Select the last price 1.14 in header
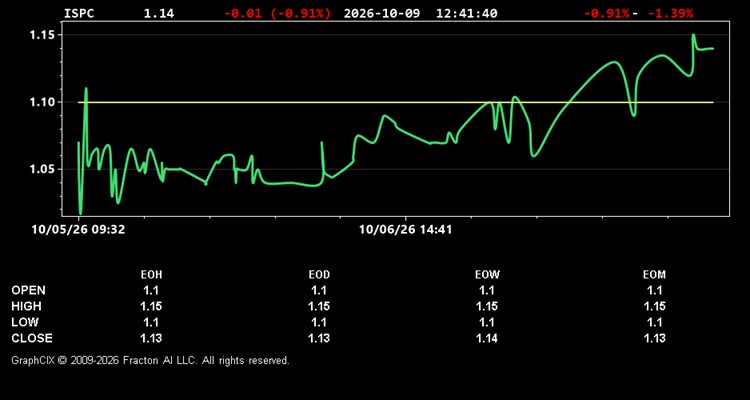 159,13
